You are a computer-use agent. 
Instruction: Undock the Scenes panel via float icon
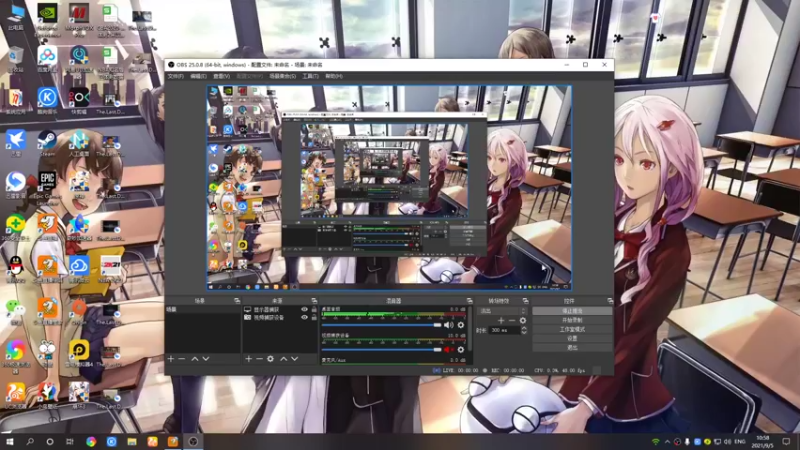(x=237, y=301)
